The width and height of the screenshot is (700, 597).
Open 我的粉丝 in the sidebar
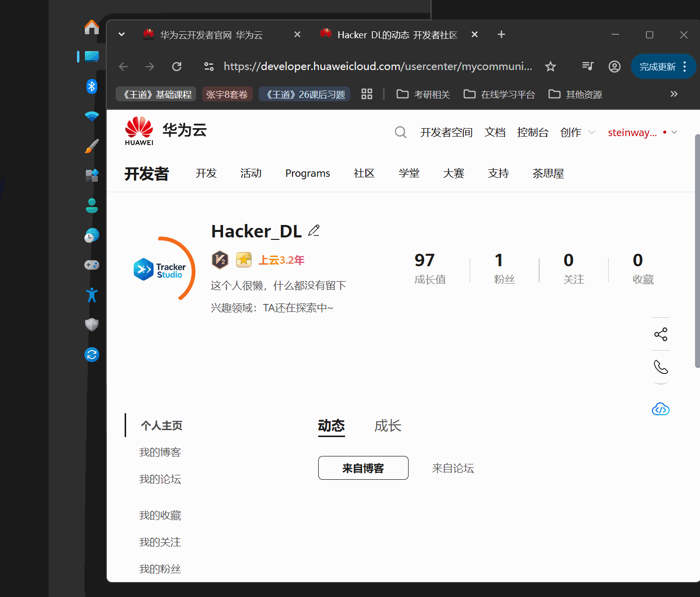160,569
